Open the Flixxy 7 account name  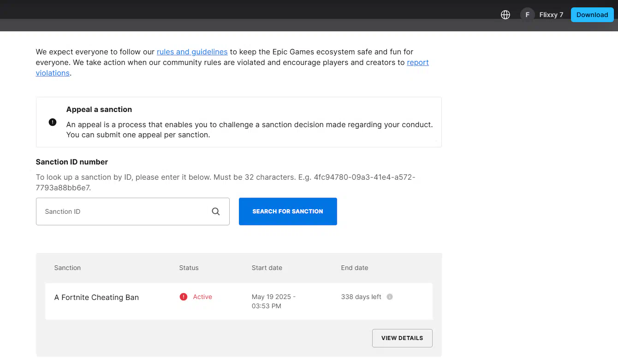point(551,15)
